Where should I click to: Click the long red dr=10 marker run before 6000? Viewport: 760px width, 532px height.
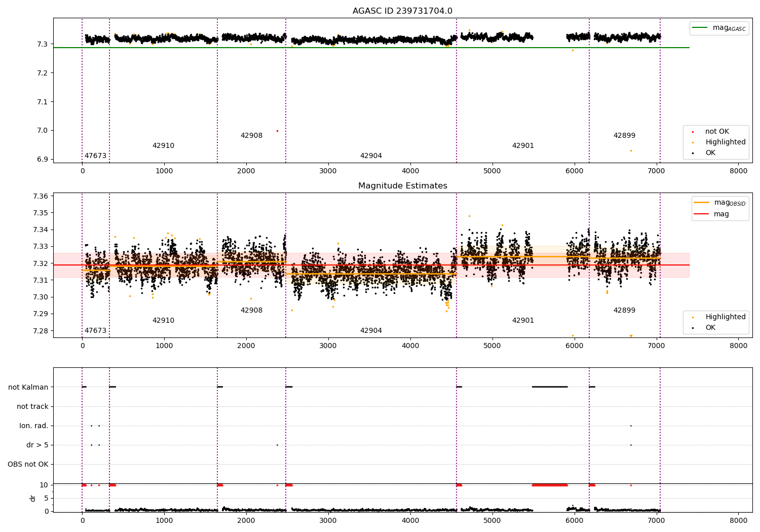pos(550,485)
